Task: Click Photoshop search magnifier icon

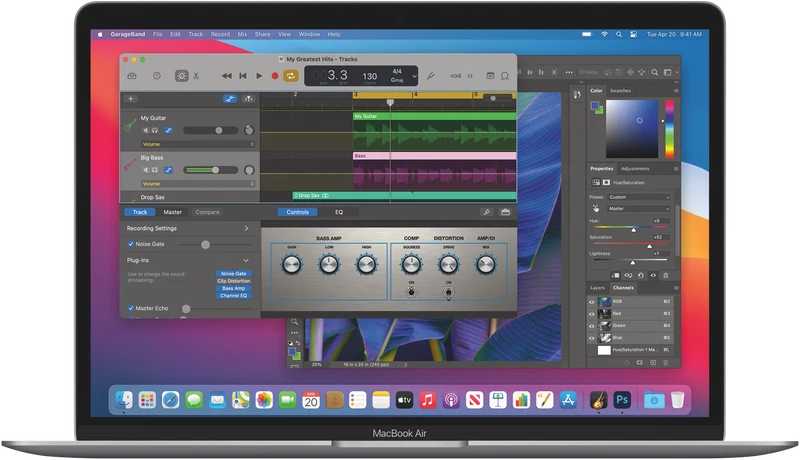Action: point(655,72)
